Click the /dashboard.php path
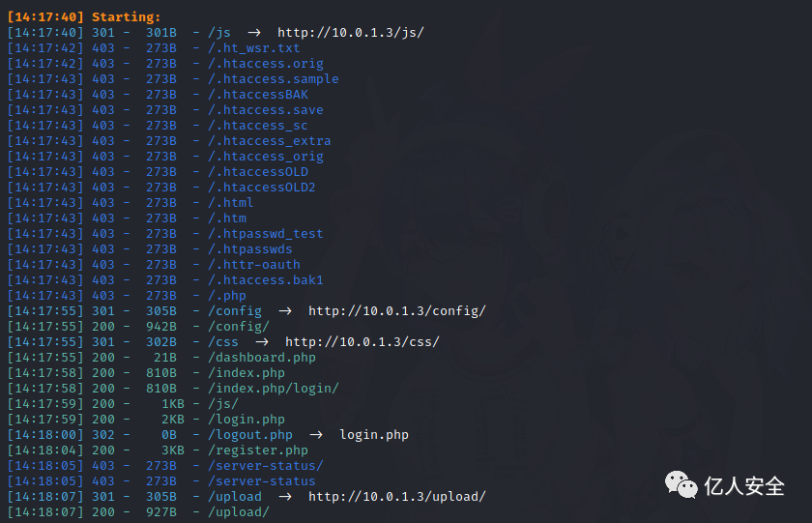Image resolution: width=812 pixels, height=523 pixels. (262, 358)
